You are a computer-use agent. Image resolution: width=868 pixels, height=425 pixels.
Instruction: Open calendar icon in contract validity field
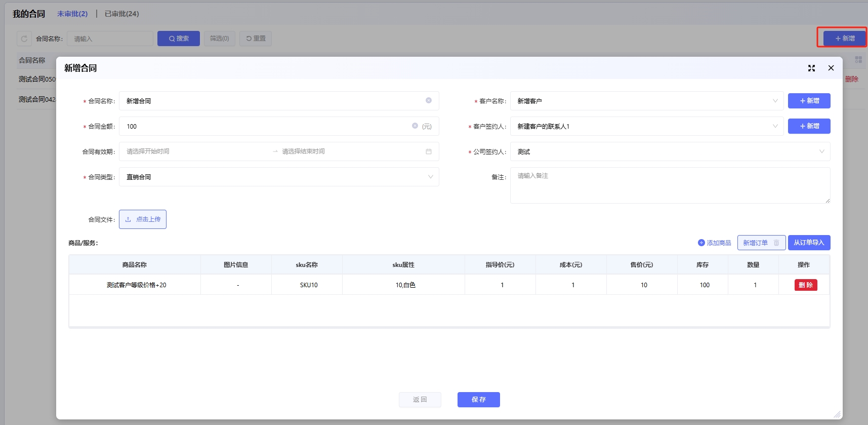pos(429,151)
